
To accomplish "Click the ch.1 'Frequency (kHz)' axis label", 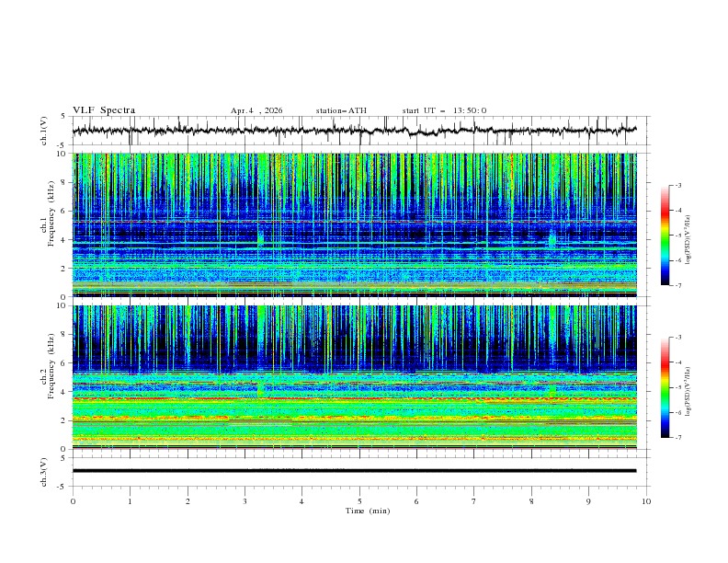I will (51, 212).
